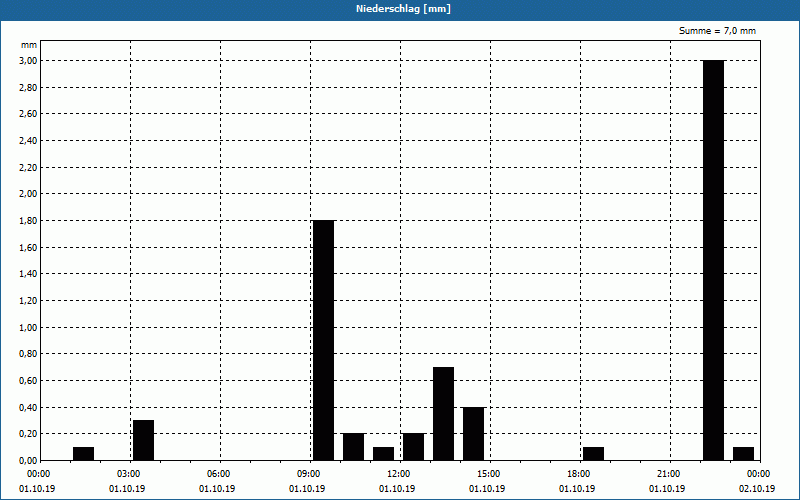800x500 pixels.
Task: Click the 0,40 y-axis value
Action: tap(28, 407)
